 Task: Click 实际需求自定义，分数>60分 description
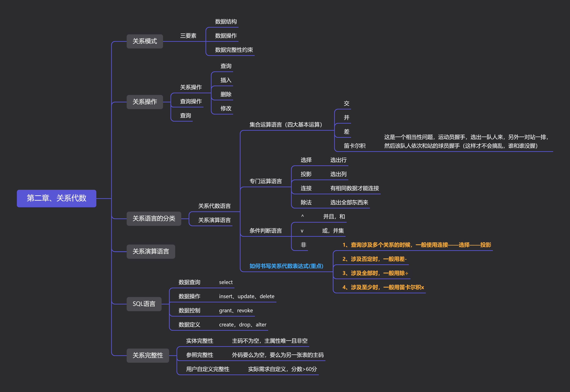282,369
